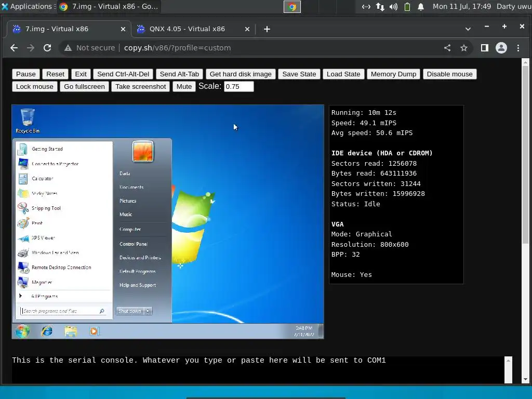Open Paint from the Start menu
Image resolution: width=532 pixels, height=399 pixels.
64,223
